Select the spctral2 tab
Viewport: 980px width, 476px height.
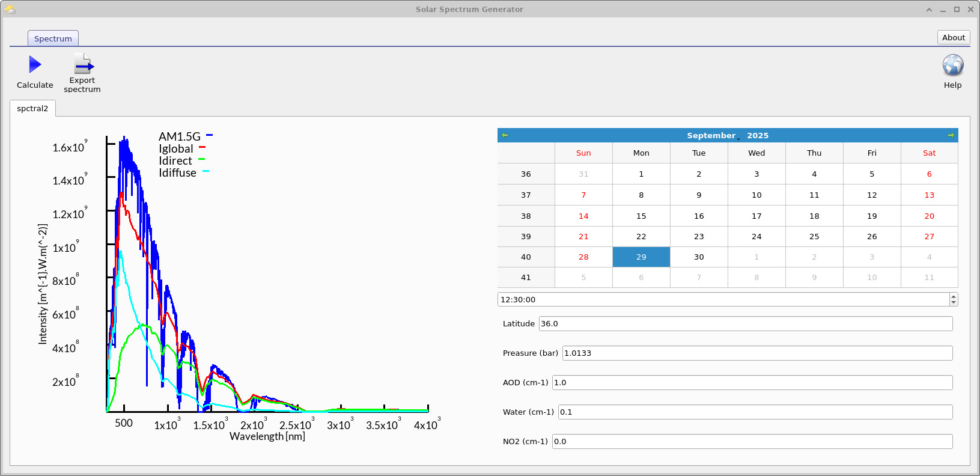click(x=32, y=109)
